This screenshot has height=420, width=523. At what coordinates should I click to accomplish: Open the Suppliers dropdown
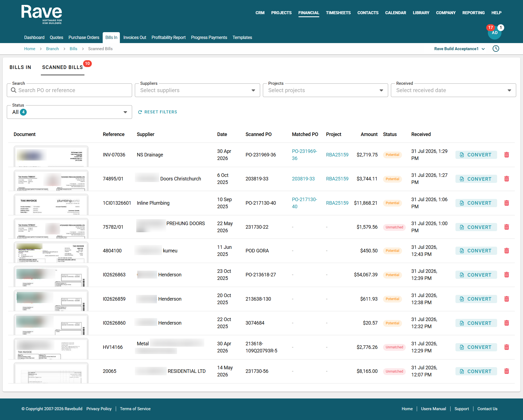pyautogui.click(x=197, y=90)
